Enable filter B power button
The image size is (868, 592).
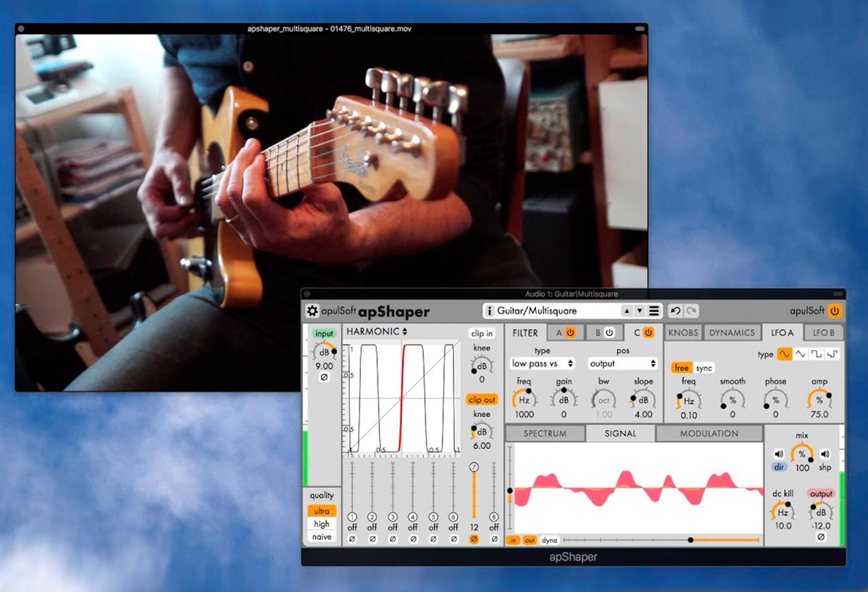(609, 333)
